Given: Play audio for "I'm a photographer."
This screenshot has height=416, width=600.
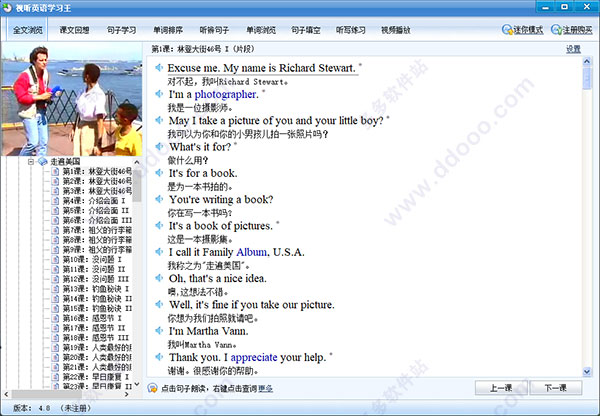Looking at the screenshot, I should 159,94.
